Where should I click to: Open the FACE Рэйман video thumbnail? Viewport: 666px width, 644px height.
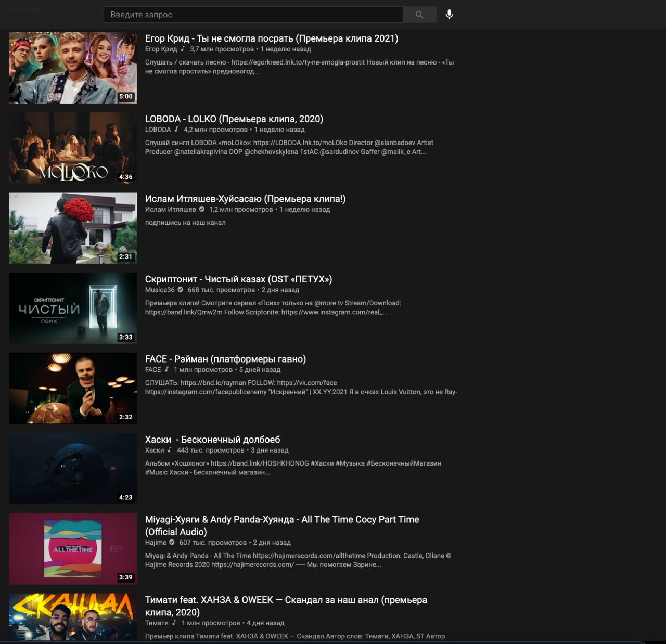73,389
